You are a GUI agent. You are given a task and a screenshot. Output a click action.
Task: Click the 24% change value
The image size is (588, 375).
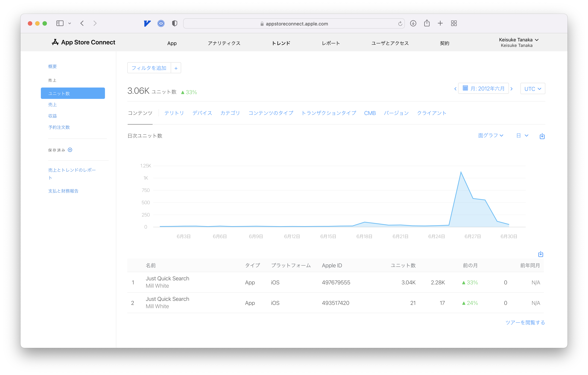pyautogui.click(x=470, y=303)
